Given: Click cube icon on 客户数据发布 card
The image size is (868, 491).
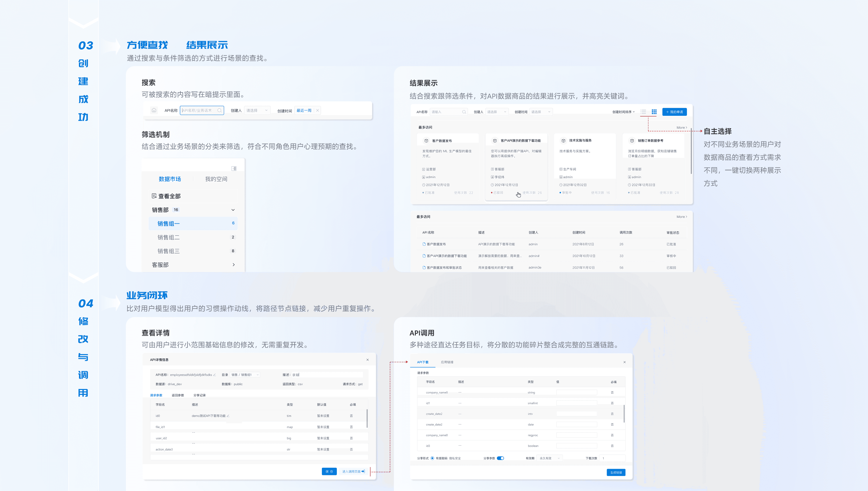Looking at the screenshot, I should point(426,141).
